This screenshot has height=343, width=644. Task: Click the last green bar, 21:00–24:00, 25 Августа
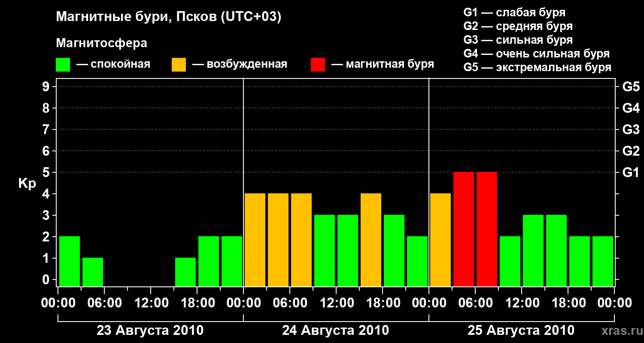[x=603, y=261]
